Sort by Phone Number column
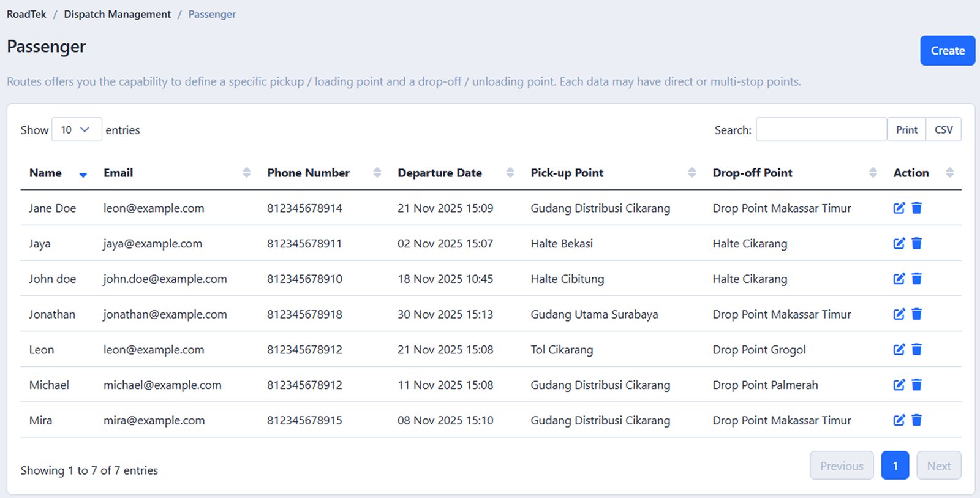980x498 pixels. pyautogui.click(x=308, y=173)
